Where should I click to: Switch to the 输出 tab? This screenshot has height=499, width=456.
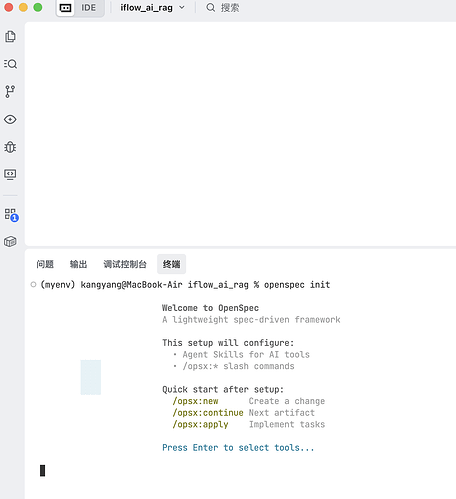[78, 264]
